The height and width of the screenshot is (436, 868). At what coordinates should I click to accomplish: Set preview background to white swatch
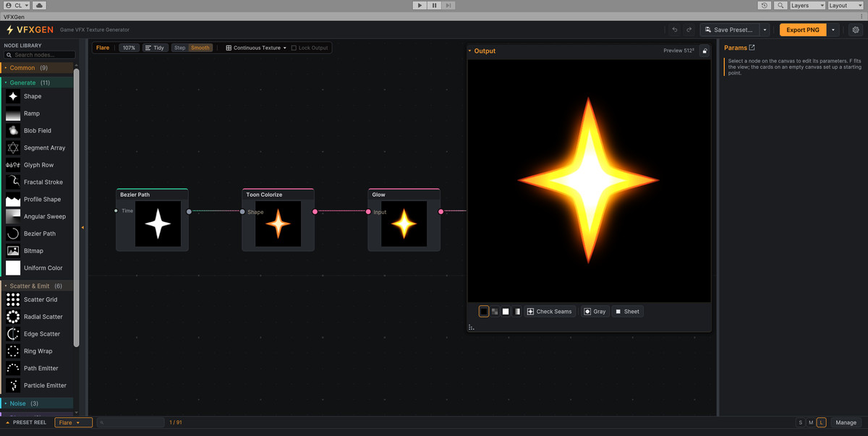pos(506,312)
